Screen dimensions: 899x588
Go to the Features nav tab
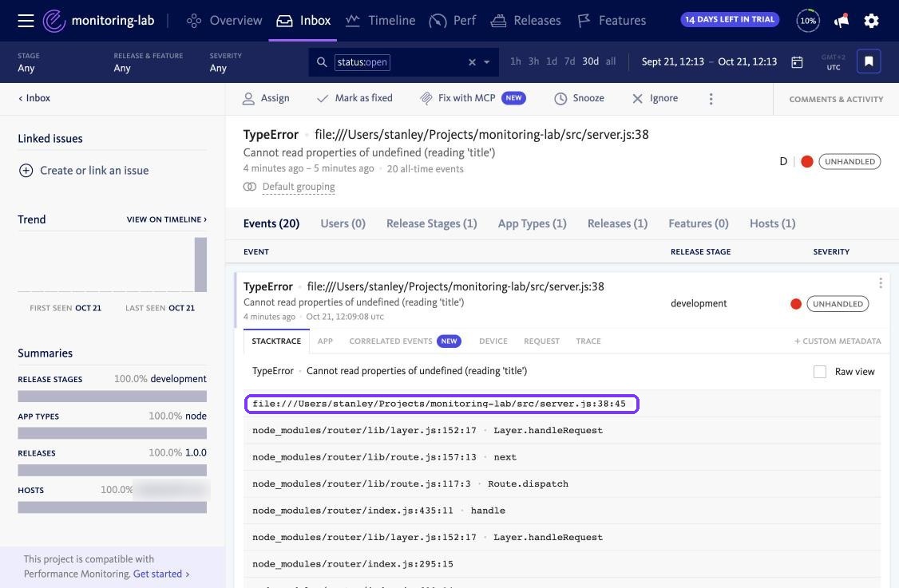(x=612, y=21)
